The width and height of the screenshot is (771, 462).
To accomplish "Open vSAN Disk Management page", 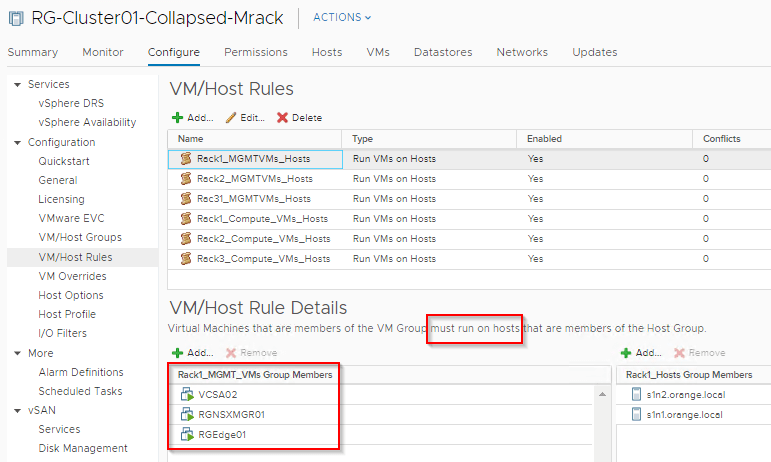I will point(83,448).
